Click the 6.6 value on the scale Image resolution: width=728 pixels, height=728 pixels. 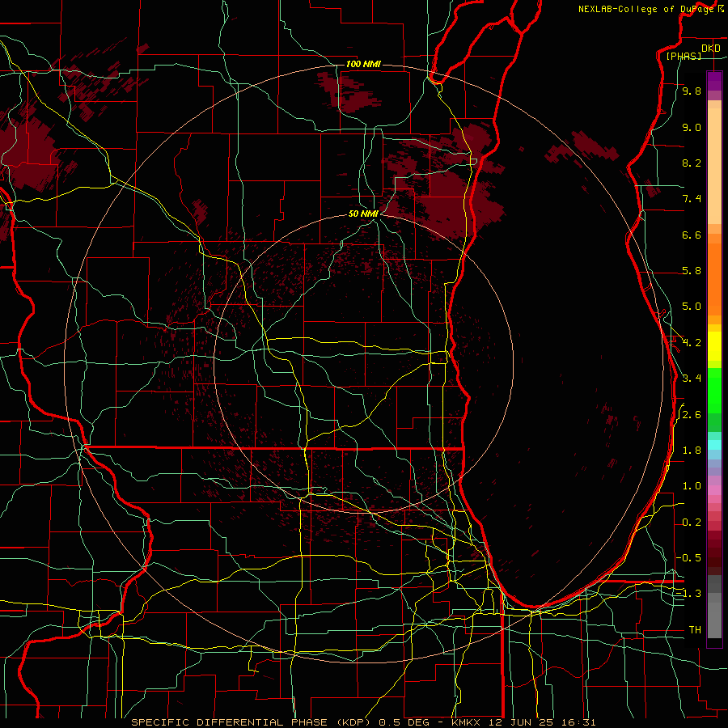coord(692,235)
